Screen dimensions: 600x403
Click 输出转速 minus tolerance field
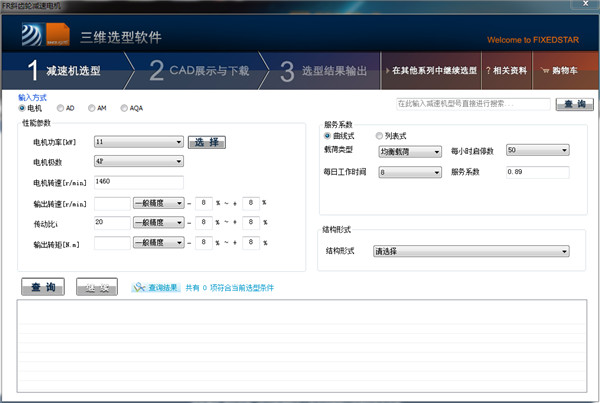[204, 203]
